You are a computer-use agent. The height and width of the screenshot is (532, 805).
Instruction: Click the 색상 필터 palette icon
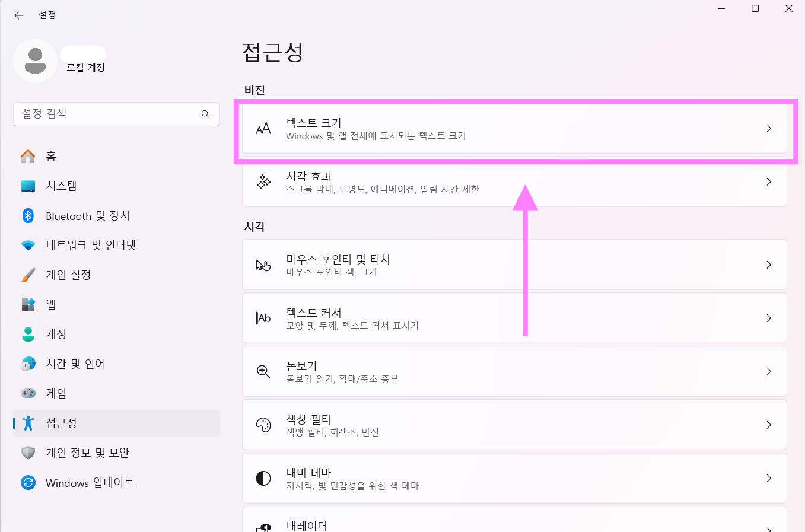click(263, 425)
